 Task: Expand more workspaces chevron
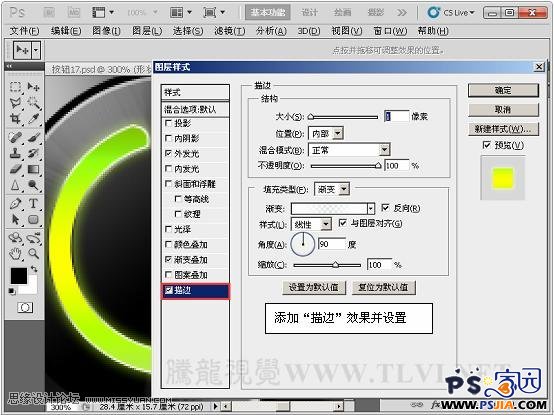point(402,13)
